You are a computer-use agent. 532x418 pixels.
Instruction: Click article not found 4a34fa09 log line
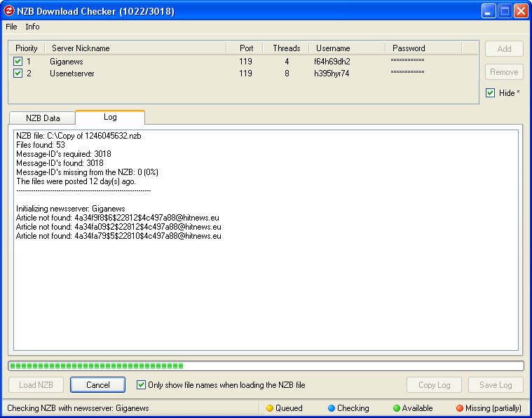(118, 227)
